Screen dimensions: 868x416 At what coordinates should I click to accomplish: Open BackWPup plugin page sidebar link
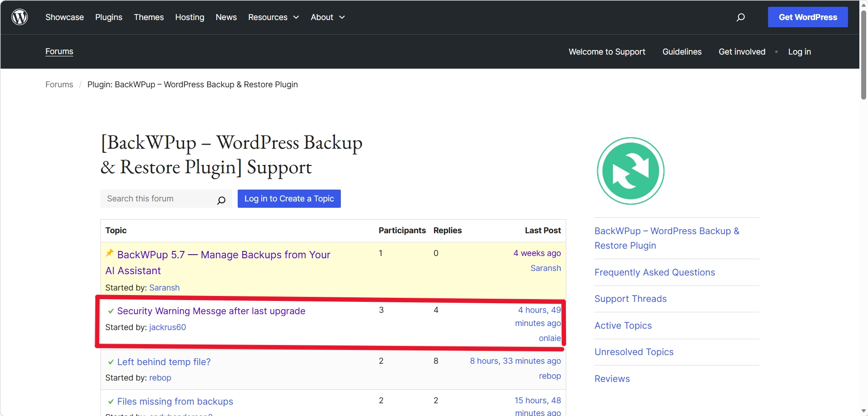point(667,238)
